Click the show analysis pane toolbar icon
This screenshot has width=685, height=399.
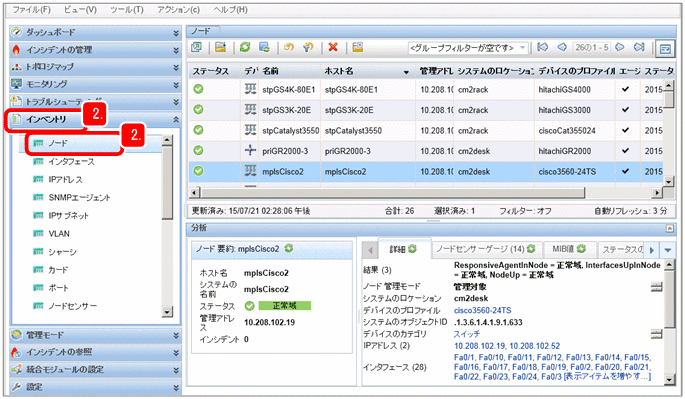click(358, 47)
